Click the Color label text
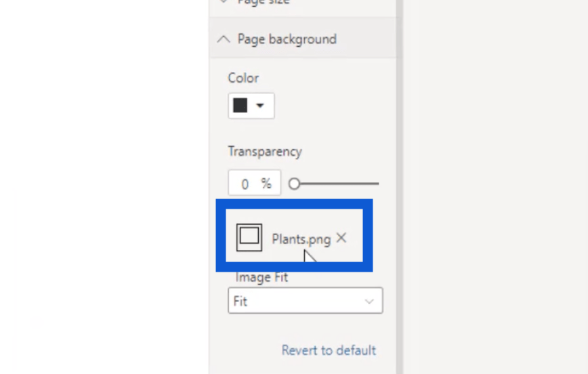Screen dimensions: 588x374 click(x=243, y=78)
